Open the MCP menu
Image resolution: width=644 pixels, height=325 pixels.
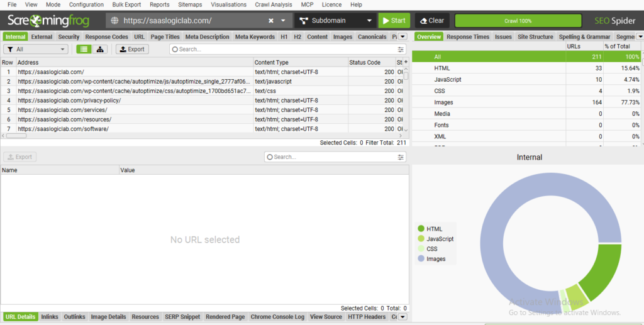(x=307, y=4)
